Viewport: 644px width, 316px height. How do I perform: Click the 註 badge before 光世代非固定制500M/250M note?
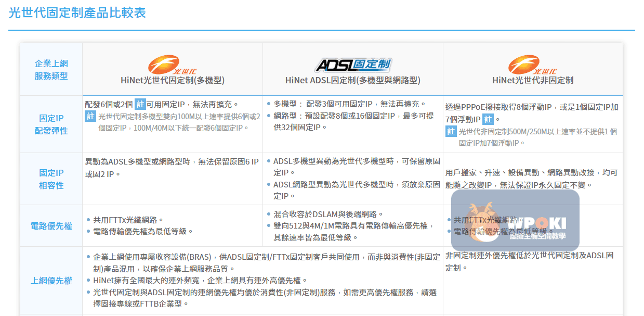(x=451, y=131)
